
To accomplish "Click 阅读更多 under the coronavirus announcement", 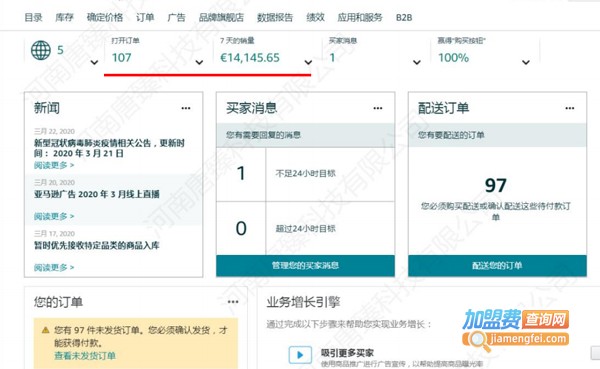I will (54, 165).
